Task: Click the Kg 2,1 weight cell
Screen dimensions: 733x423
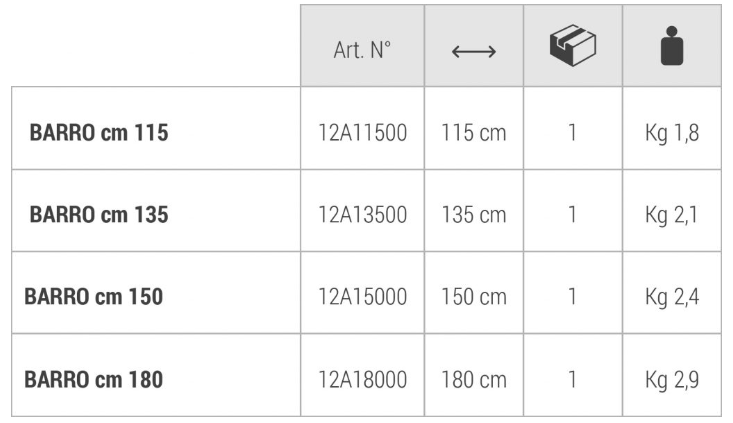Action: (672, 214)
